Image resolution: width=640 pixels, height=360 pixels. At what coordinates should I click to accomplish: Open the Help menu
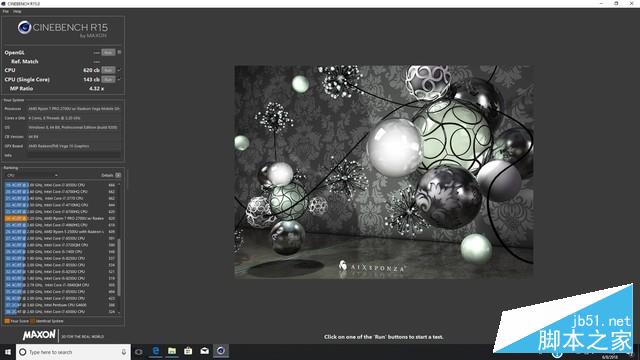(17, 11)
